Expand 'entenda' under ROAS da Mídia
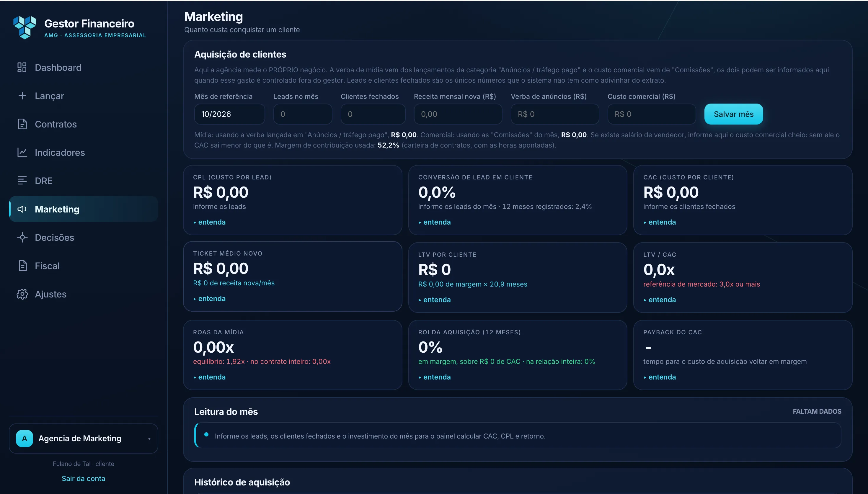868x494 pixels. (x=209, y=377)
